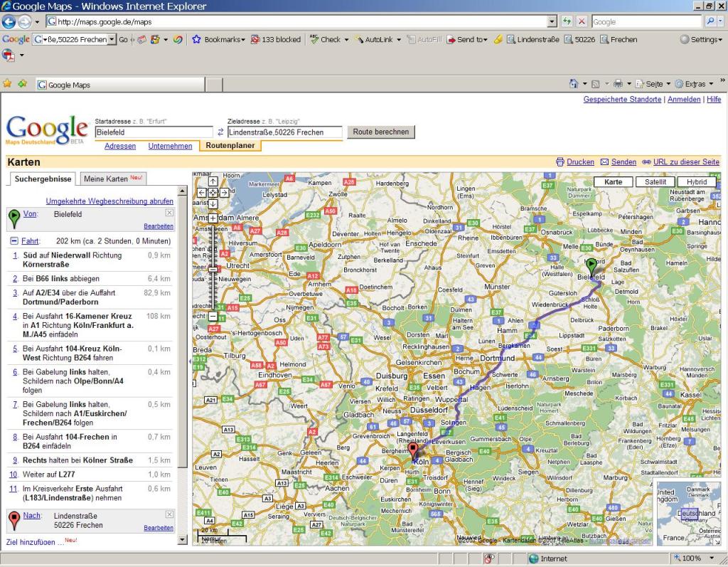Click the Home icon in command bar
Screen dimensions: 728x567
coord(574,84)
